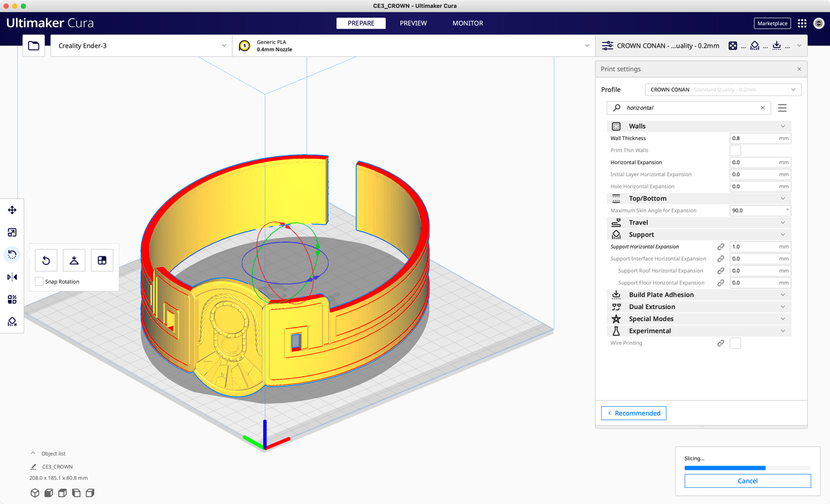Image resolution: width=830 pixels, height=504 pixels.
Task: Enable Wire Printing checkbox
Action: pyautogui.click(x=735, y=343)
